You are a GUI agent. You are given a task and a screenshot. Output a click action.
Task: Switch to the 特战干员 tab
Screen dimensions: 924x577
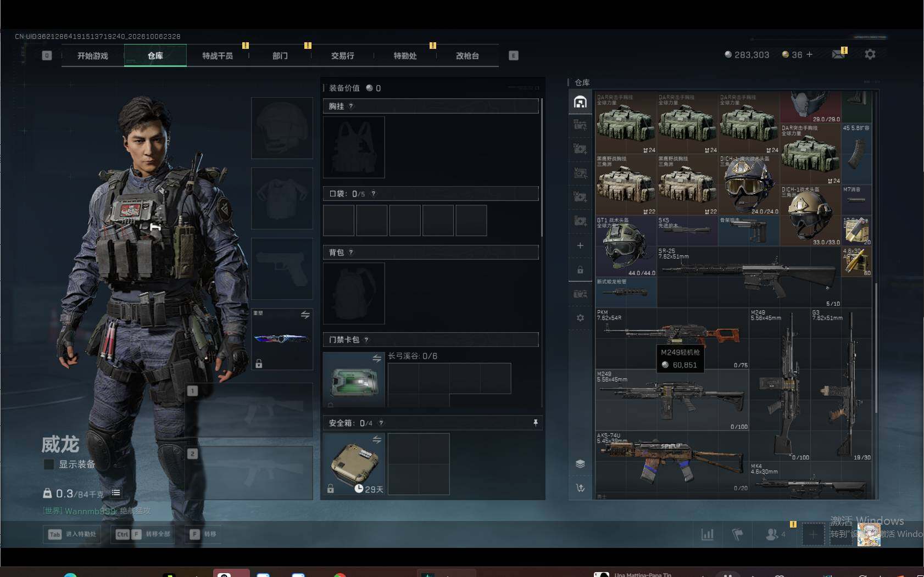pyautogui.click(x=218, y=56)
